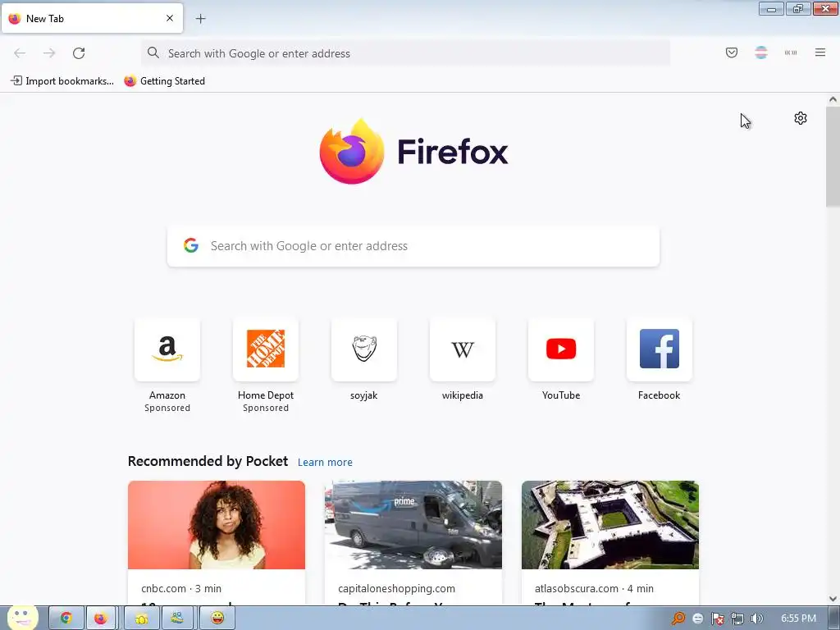Reload the current page
The width and height of the screenshot is (840, 630).
[x=79, y=53]
